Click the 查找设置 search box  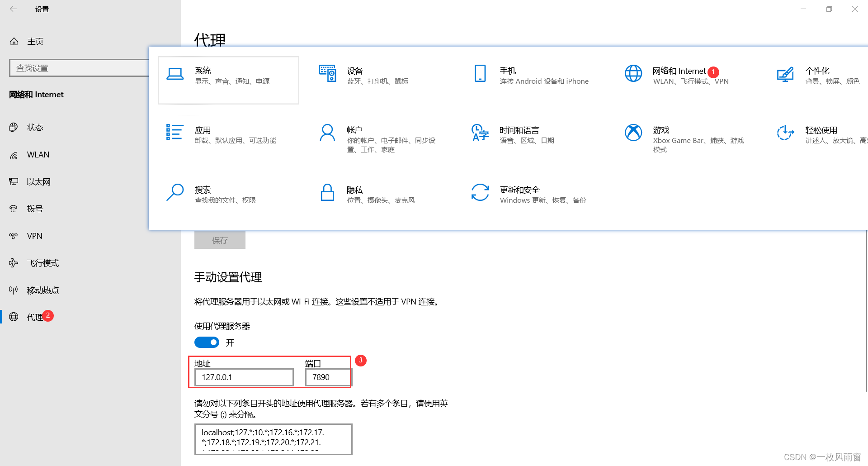pos(79,68)
